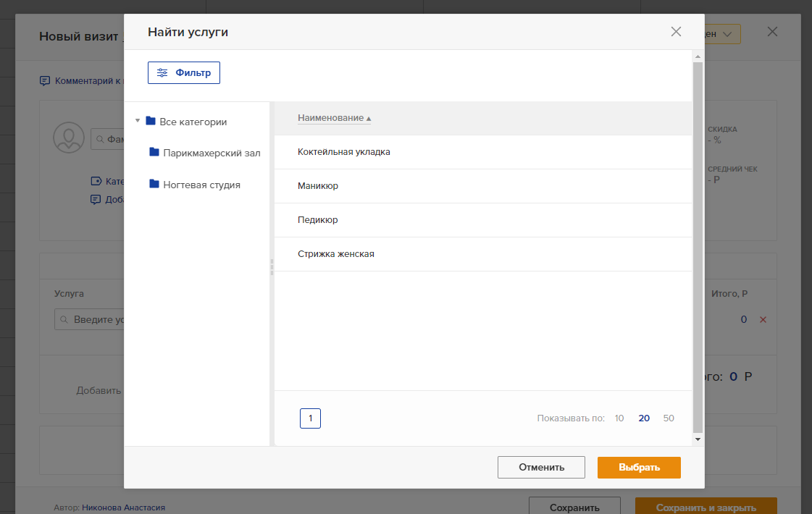Click Сохранить и закрыть in background window
The height and width of the screenshot is (514, 812).
tap(706, 506)
